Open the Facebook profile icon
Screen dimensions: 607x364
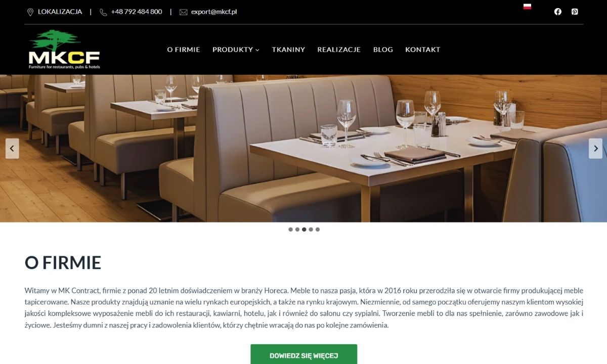point(558,12)
